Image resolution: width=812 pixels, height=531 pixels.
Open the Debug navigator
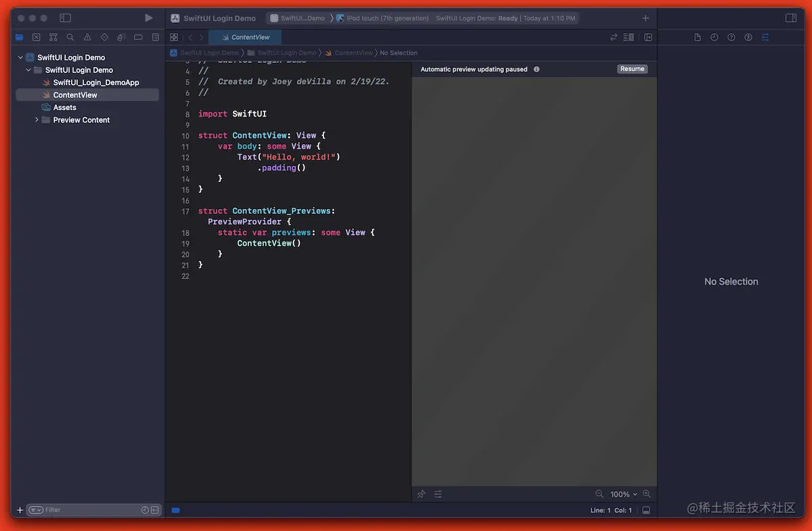(121, 37)
